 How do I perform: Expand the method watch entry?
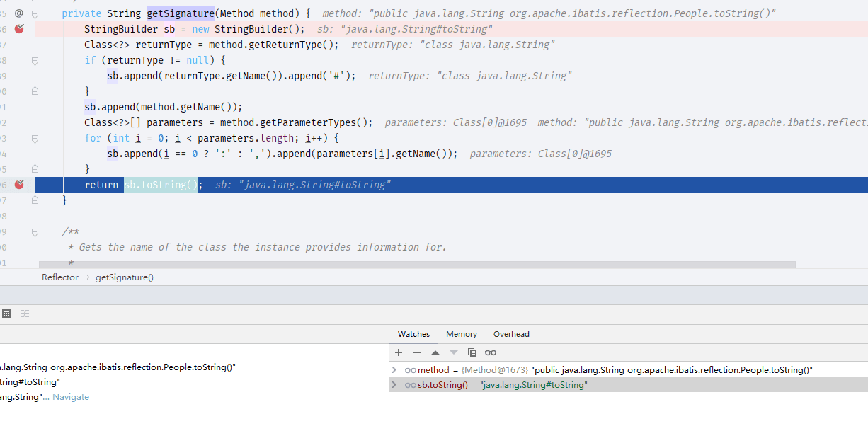point(394,370)
